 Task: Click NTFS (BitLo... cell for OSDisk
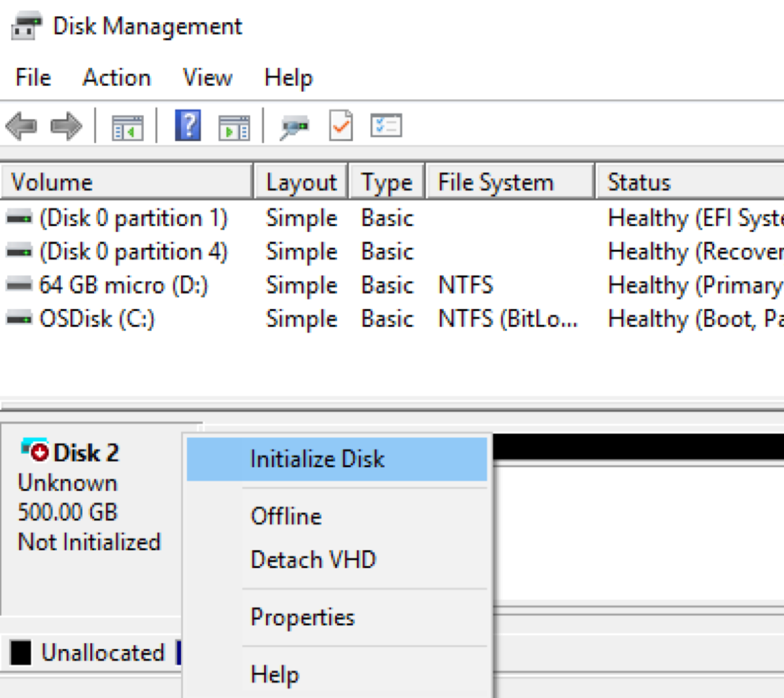pos(508,319)
